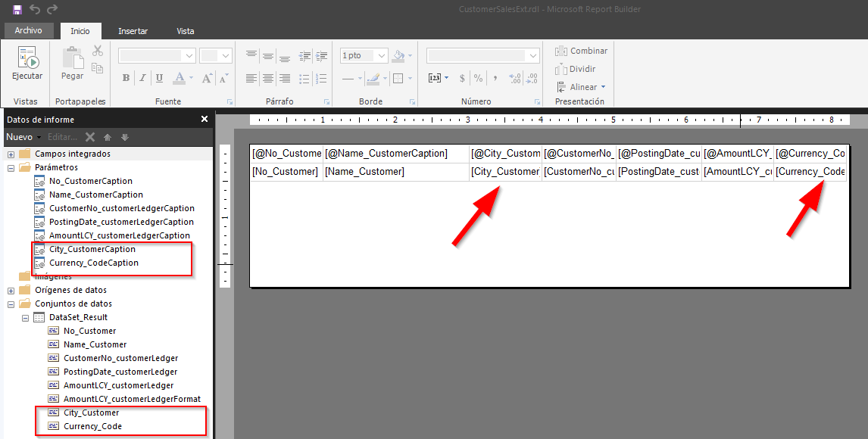Viewport: 868px width, 439px height.
Task: Click the Save icon in title bar
Action: pos(17,9)
